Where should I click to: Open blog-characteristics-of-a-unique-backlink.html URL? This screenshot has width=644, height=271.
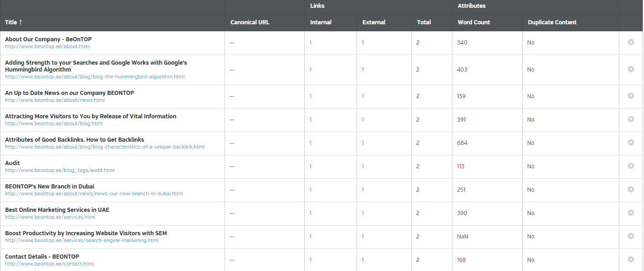point(105,147)
